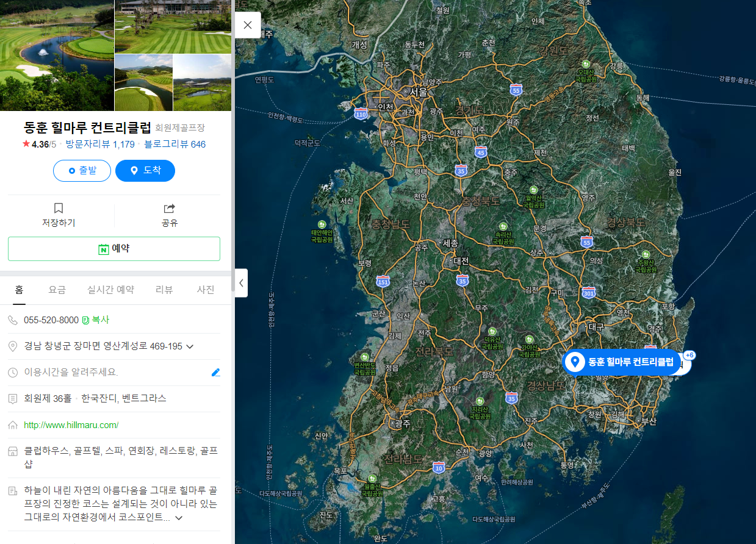The height and width of the screenshot is (544, 756).
Task: Click the phone icon beside 055-520-8000
Action: point(13,320)
